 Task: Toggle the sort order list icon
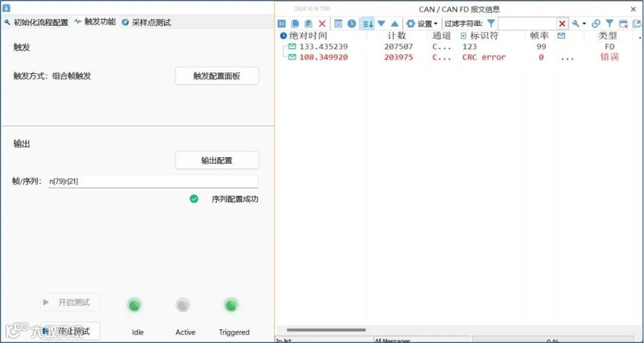click(x=367, y=24)
